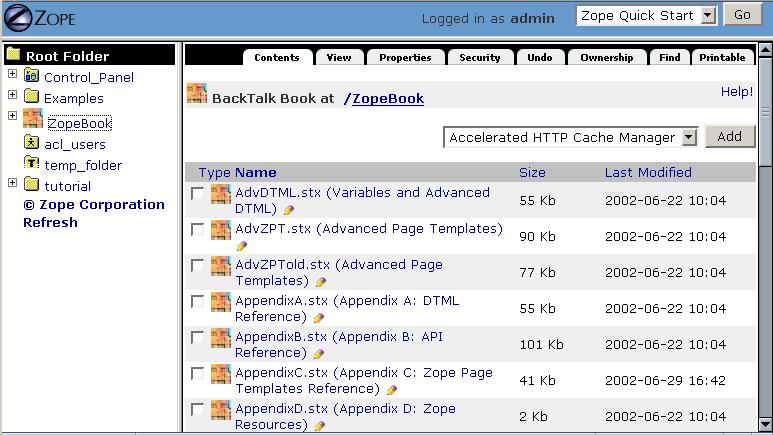Click pencil edit icon for AdvZPTold.stx
Screen dimensions: 773x435
pos(321,282)
